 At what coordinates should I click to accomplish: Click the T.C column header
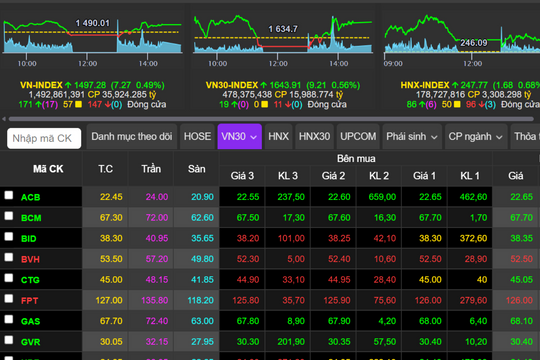105,169
